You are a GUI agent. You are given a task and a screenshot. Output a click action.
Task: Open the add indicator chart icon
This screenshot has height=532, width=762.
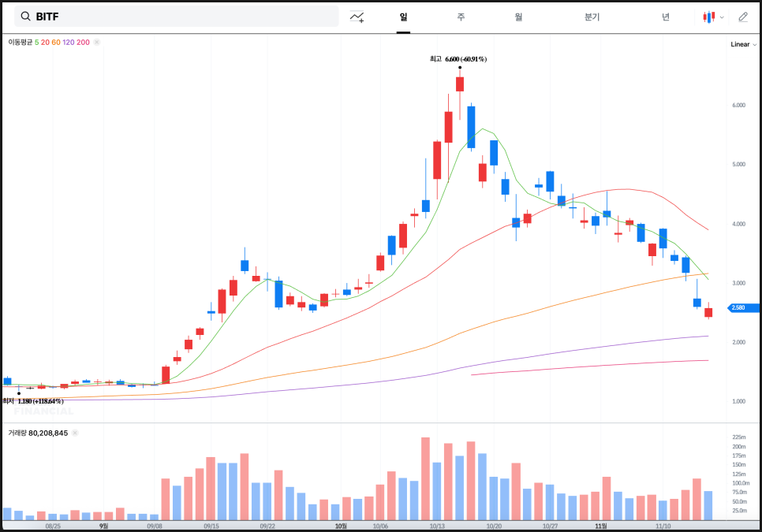coord(357,17)
